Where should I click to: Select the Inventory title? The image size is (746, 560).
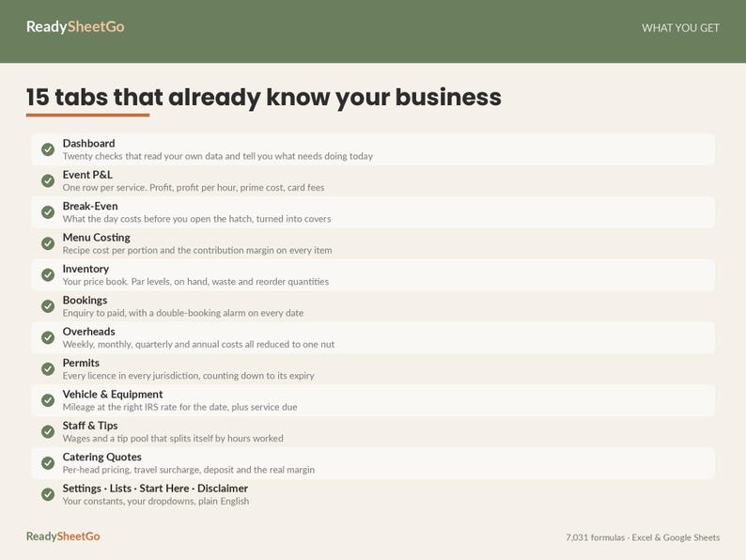[x=85, y=269]
